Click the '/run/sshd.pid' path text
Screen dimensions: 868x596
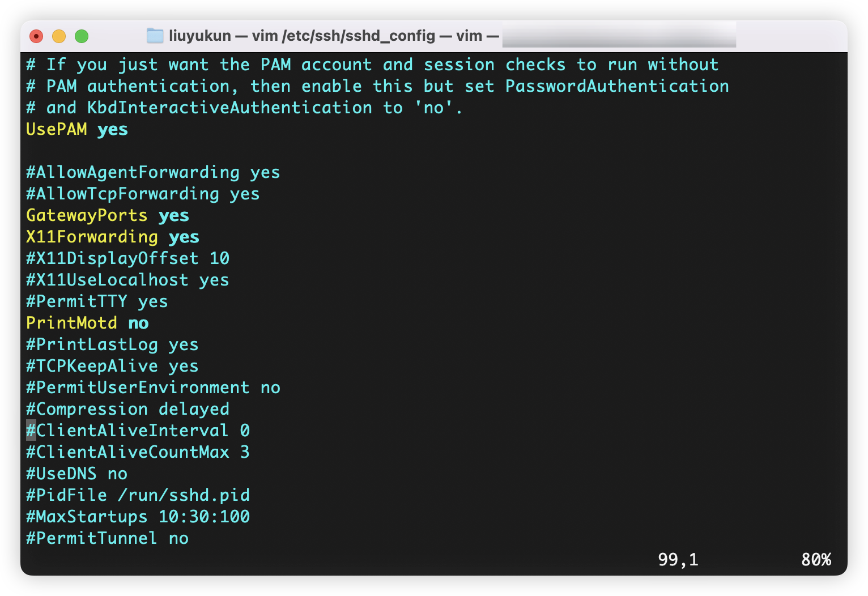(x=184, y=496)
